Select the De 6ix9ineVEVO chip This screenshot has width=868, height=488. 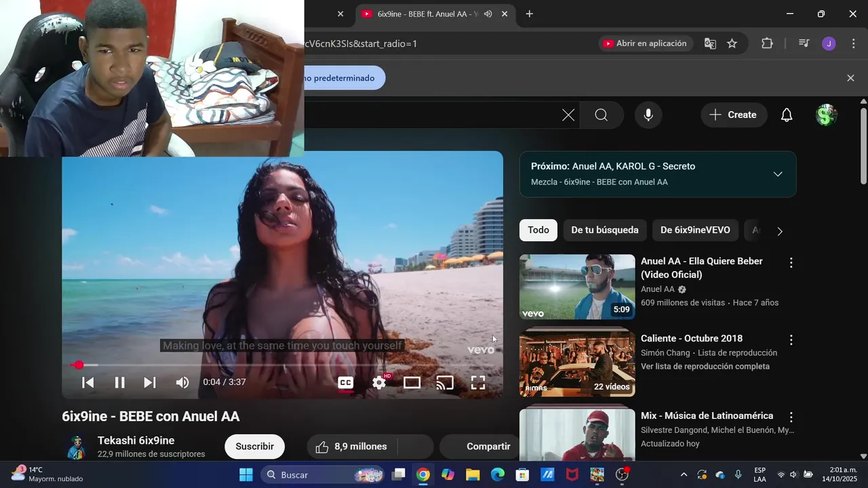[695, 230]
